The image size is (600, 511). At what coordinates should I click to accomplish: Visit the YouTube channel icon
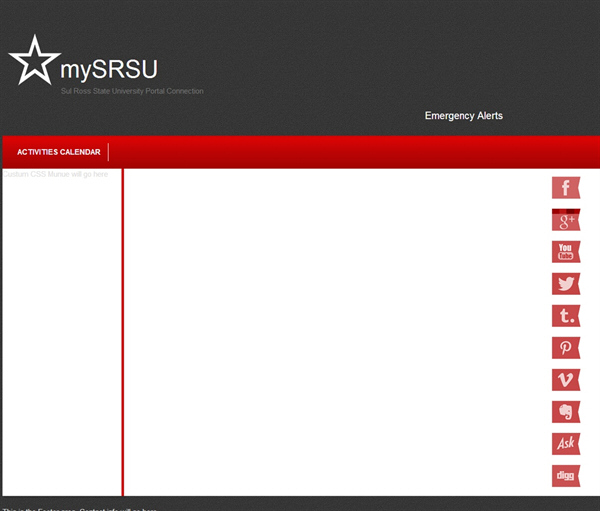566,252
